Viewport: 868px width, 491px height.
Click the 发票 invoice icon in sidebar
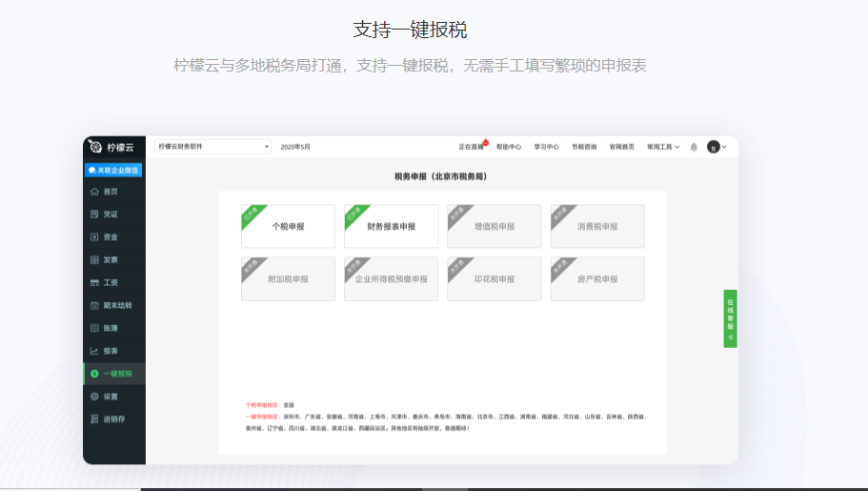[94, 260]
